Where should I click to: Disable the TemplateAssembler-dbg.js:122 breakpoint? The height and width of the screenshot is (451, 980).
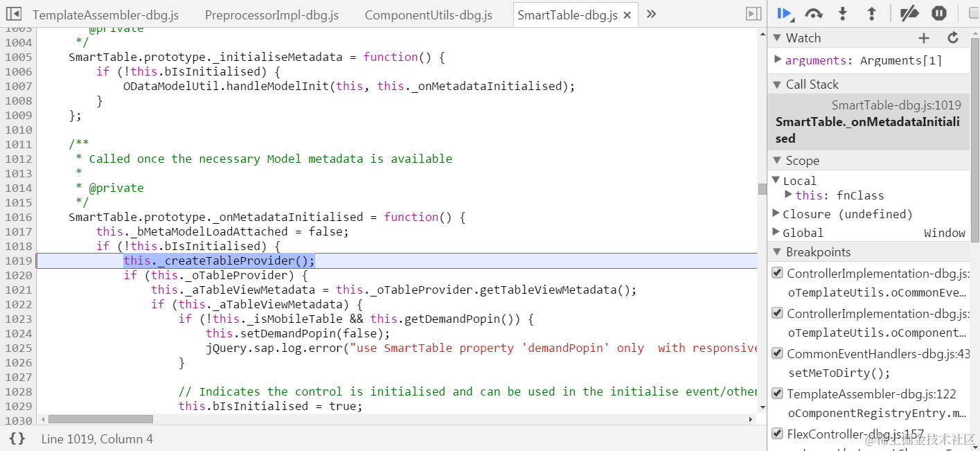point(778,393)
